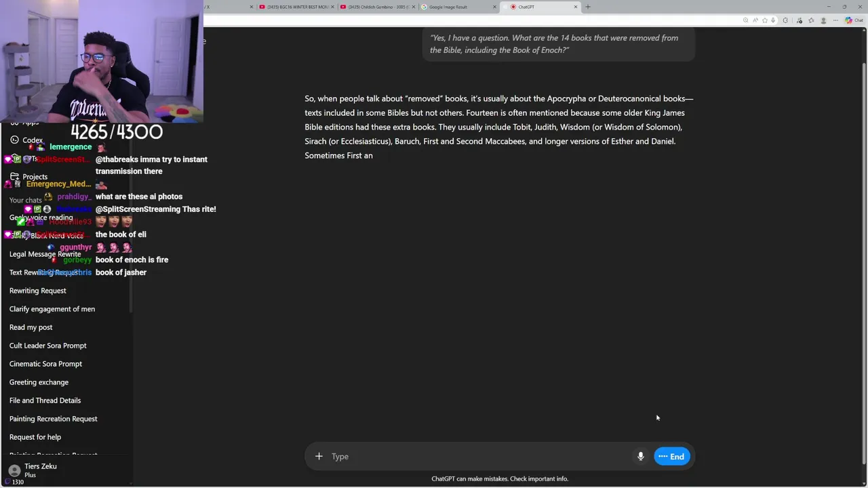Click the Read aloud icon in address bar
The width and height of the screenshot is (868, 488).
(755, 20)
